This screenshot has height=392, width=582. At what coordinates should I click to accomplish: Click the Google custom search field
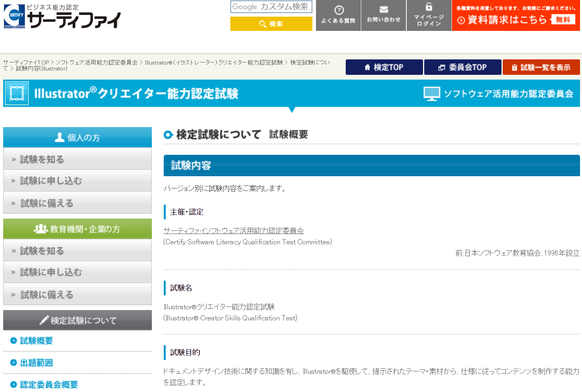[271, 7]
